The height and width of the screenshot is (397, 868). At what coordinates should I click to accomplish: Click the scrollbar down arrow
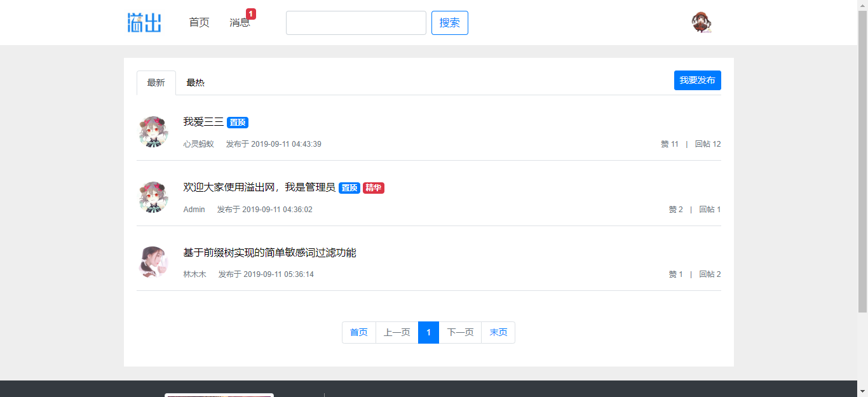[862, 391]
